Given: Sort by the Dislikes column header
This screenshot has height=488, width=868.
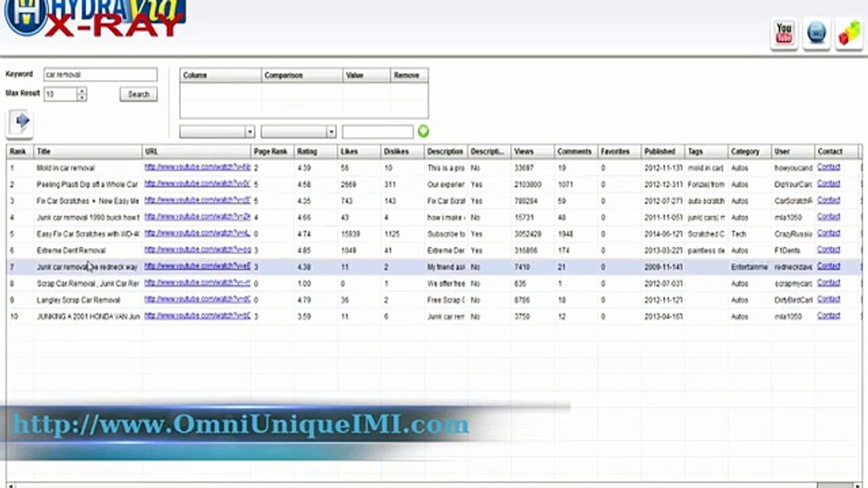Looking at the screenshot, I should [403, 151].
